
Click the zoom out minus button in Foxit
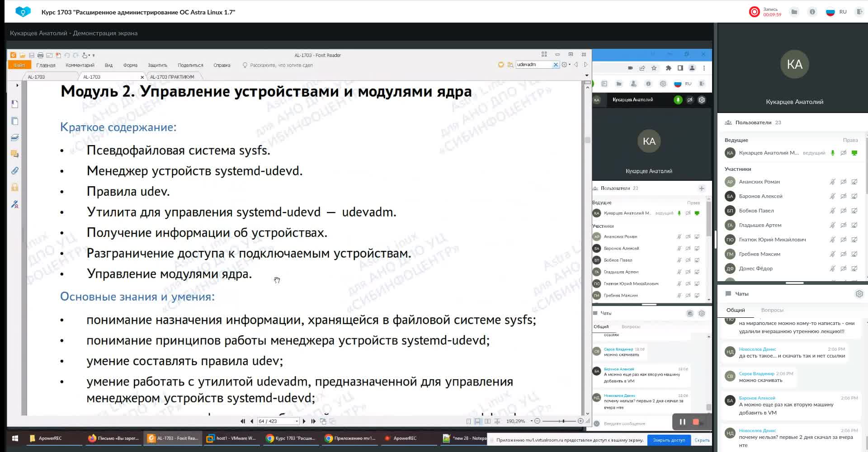(537, 421)
